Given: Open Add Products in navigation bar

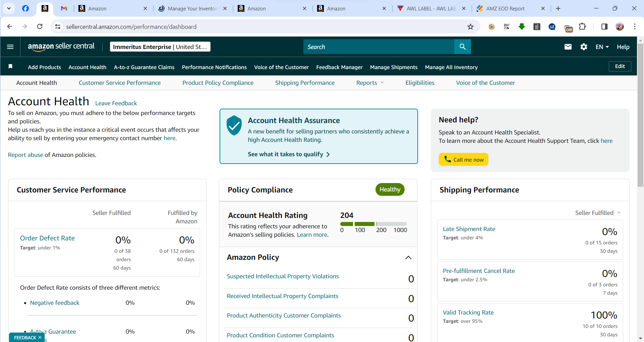Looking at the screenshot, I should click(x=45, y=67).
